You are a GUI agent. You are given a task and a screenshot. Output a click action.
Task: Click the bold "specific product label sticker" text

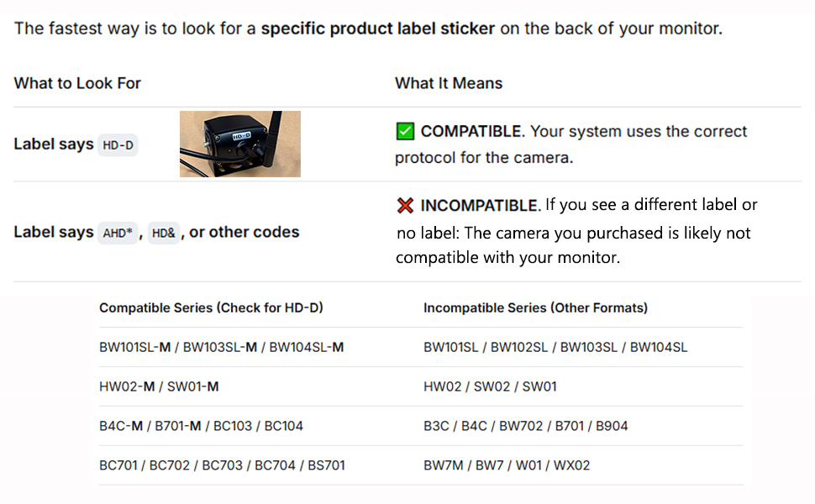pos(377,29)
